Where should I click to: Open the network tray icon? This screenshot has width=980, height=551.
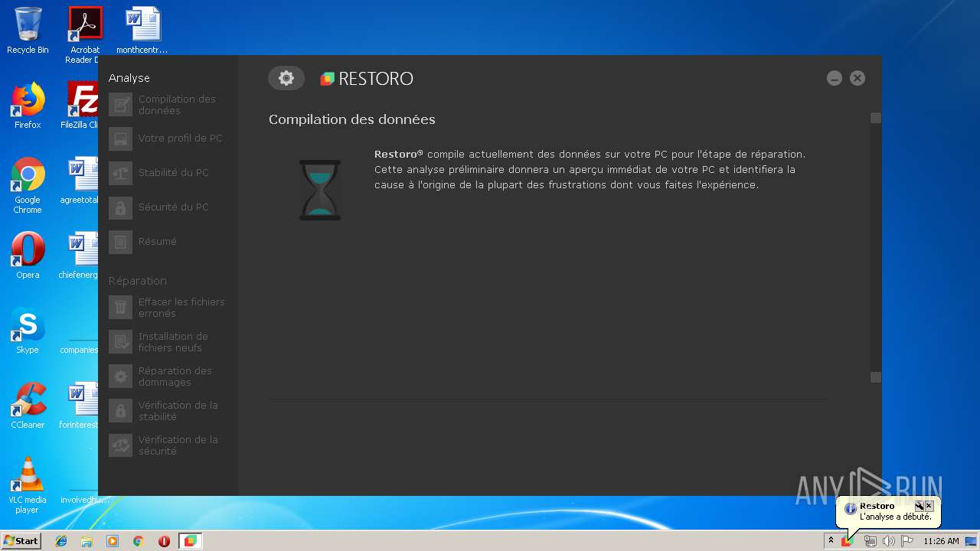(870, 541)
